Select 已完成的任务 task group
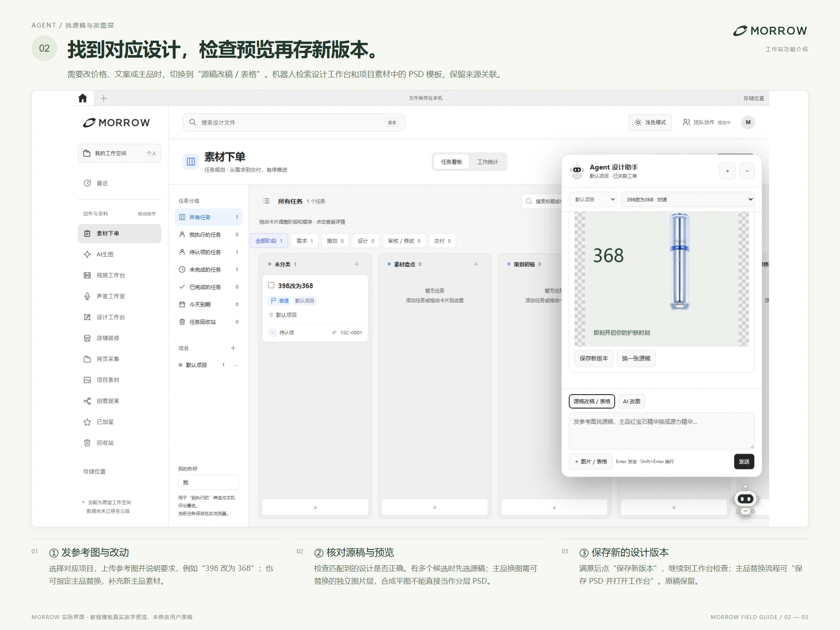This screenshot has width=840, height=630. [x=209, y=287]
